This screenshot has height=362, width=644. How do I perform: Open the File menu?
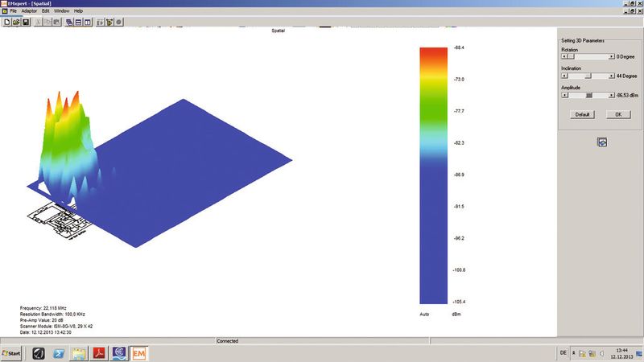click(14, 11)
